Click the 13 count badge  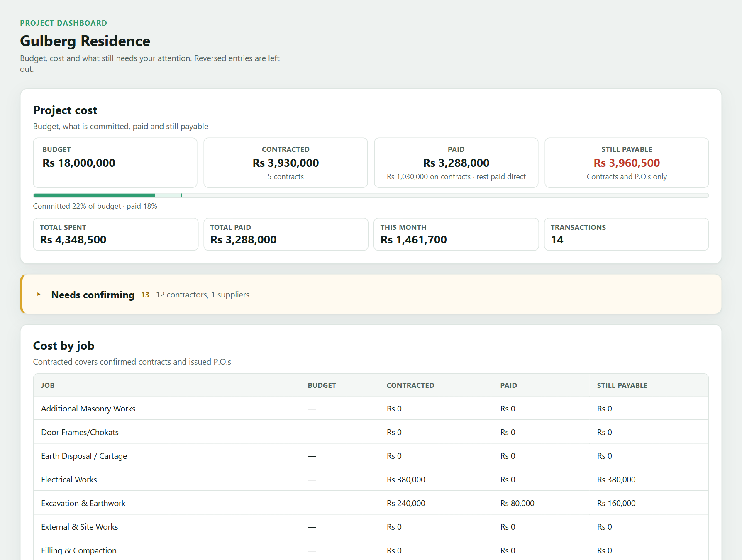click(x=145, y=295)
